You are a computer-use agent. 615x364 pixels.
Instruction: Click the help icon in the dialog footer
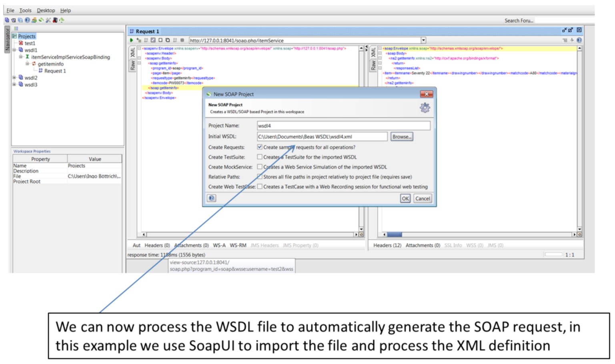click(211, 198)
